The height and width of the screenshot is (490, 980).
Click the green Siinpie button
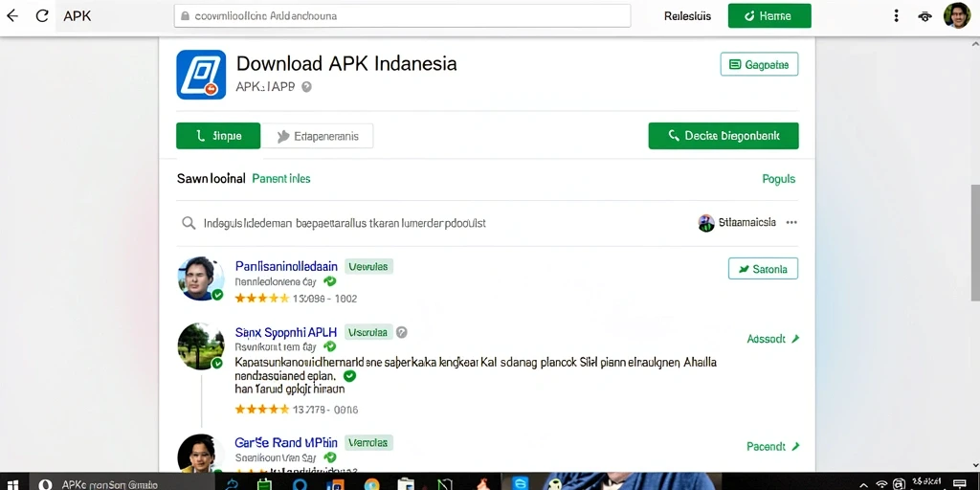click(x=218, y=136)
